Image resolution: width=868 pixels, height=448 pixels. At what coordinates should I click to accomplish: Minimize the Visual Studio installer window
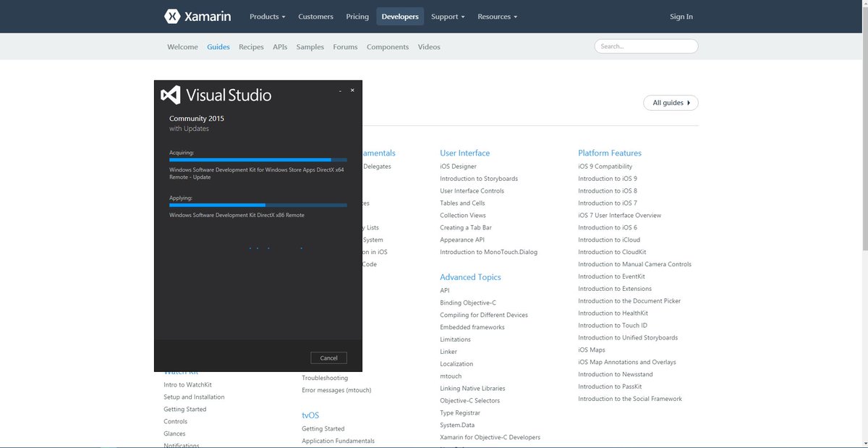[340, 90]
